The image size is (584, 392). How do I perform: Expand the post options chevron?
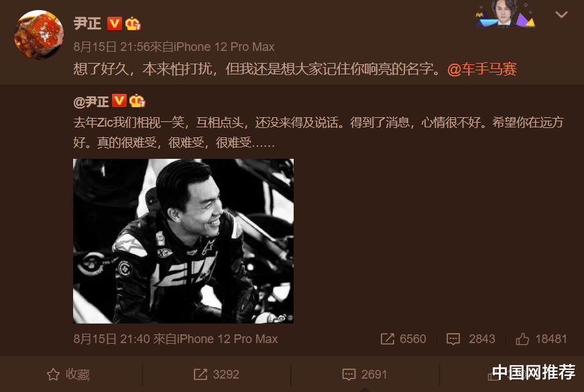[561, 15]
